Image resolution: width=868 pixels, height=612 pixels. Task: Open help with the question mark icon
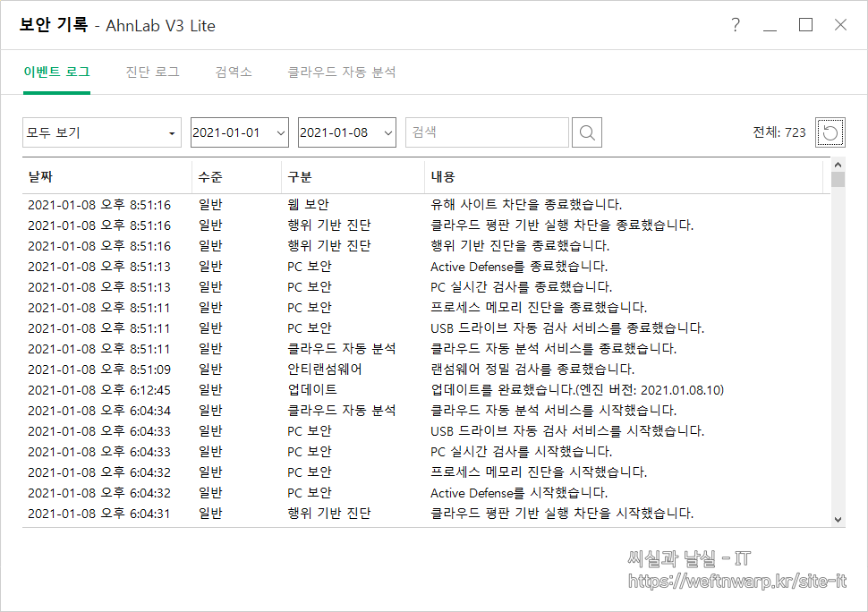click(736, 25)
